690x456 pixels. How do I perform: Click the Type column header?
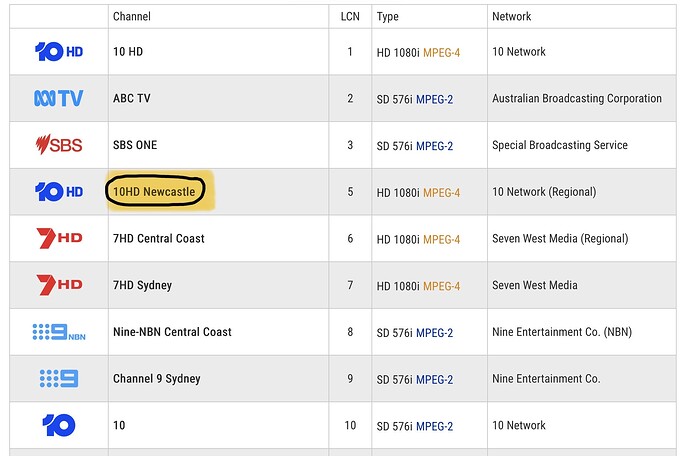point(388,17)
